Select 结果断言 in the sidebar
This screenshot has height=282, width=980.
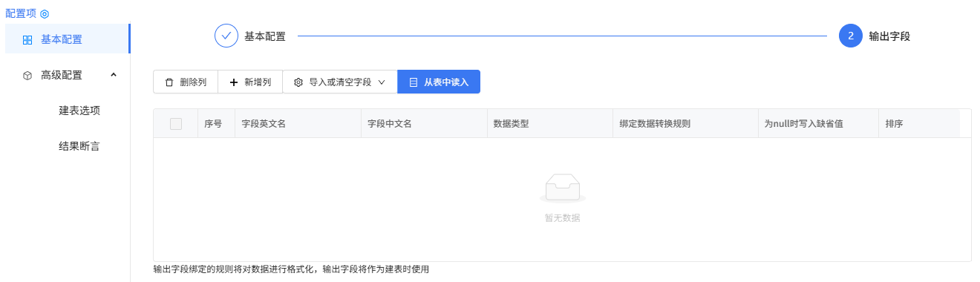(x=79, y=146)
